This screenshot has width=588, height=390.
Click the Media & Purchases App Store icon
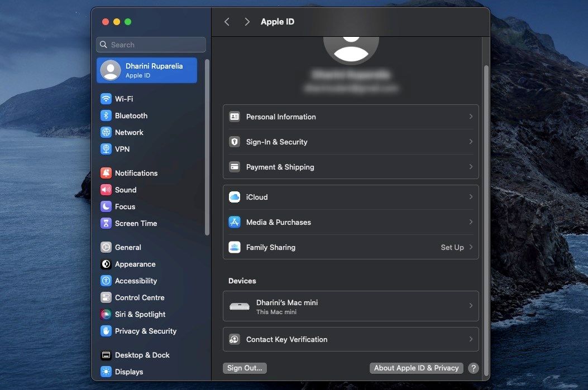point(235,222)
